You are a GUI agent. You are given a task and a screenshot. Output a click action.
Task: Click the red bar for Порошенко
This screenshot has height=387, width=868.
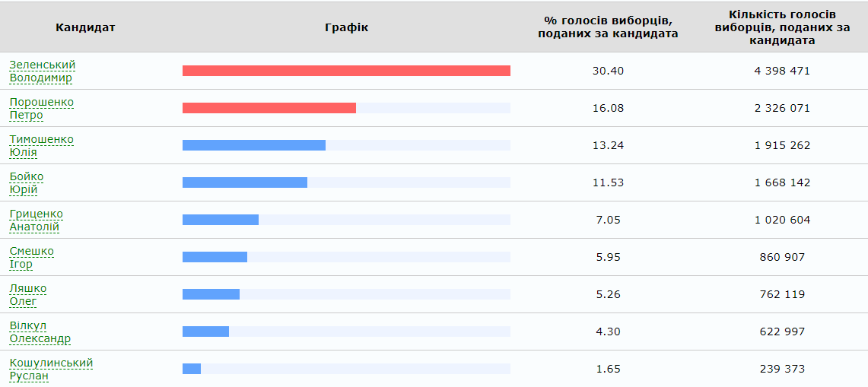[269, 108]
